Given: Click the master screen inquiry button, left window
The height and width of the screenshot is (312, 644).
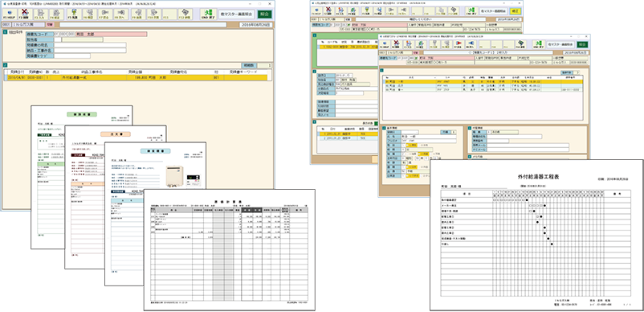Looking at the screenshot, I should coord(237,14).
